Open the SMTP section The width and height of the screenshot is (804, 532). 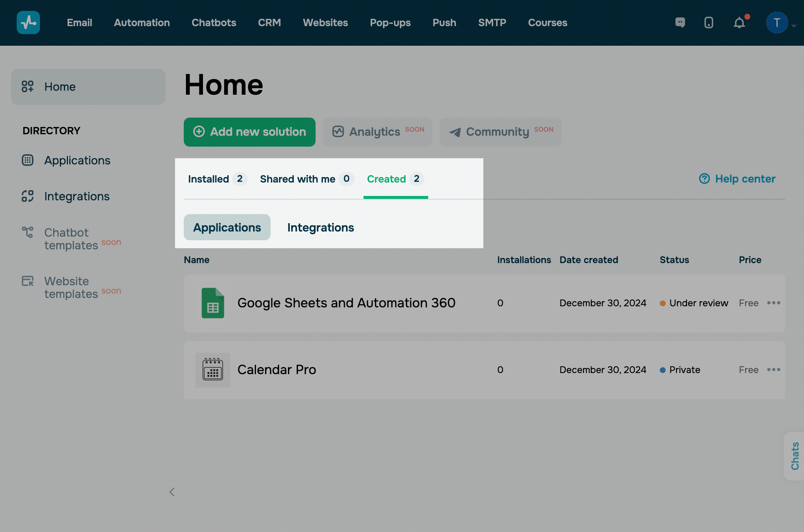pos(492,22)
